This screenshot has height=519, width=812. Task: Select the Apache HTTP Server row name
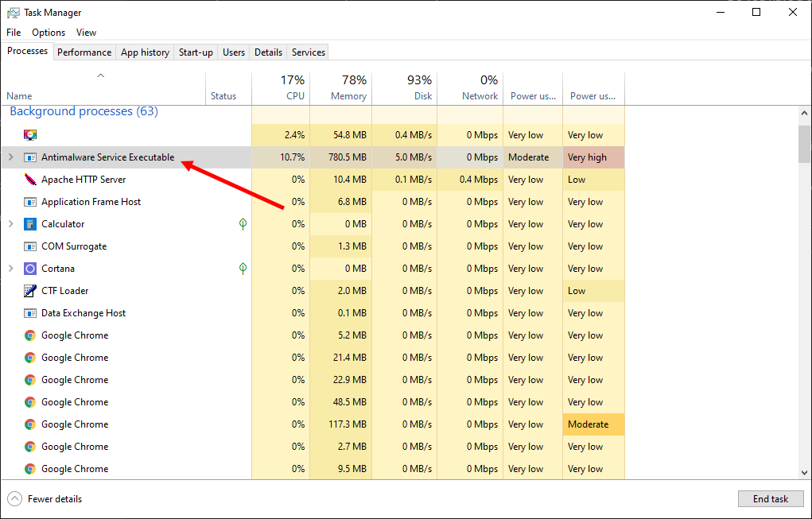click(84, 180)
